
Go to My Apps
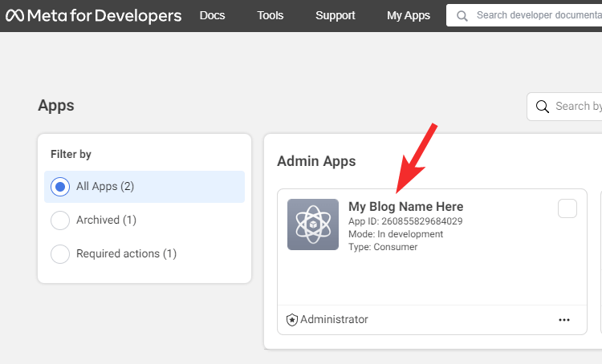point(409,15)
